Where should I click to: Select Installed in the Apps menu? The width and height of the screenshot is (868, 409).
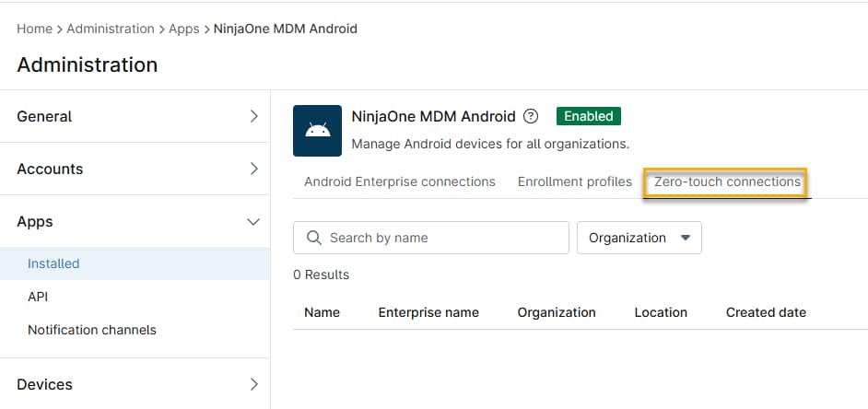53,263
